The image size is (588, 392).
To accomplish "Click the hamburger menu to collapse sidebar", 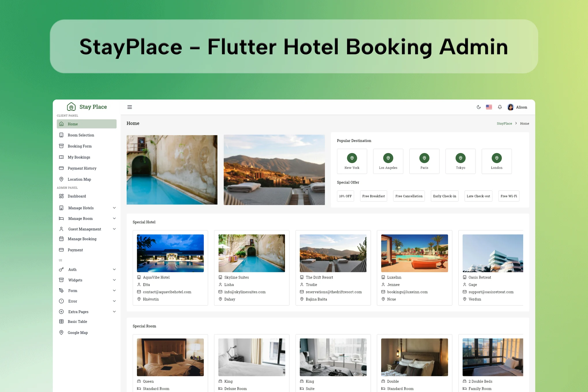I will click(x=130, y=107).
